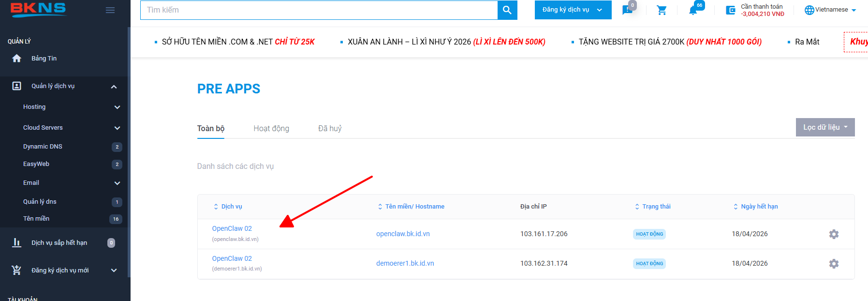
Task: Switch to the Đã huỷ tab
Action: click(x=330, y=128)
